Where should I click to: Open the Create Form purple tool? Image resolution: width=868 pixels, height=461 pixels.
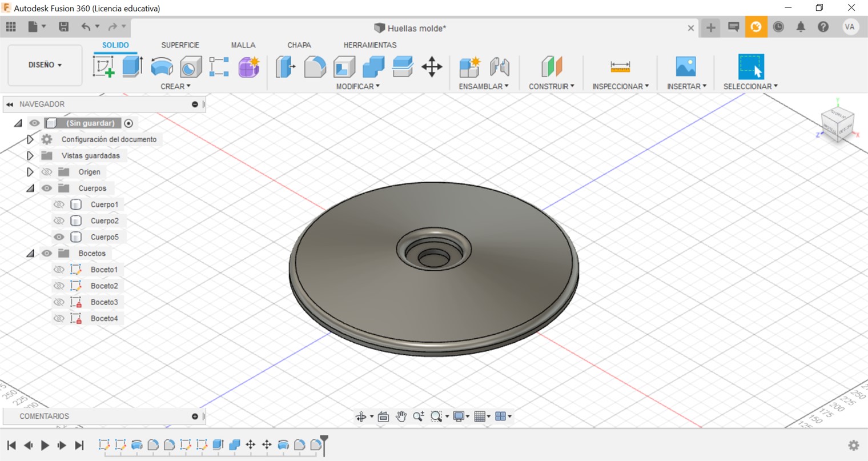249,67
